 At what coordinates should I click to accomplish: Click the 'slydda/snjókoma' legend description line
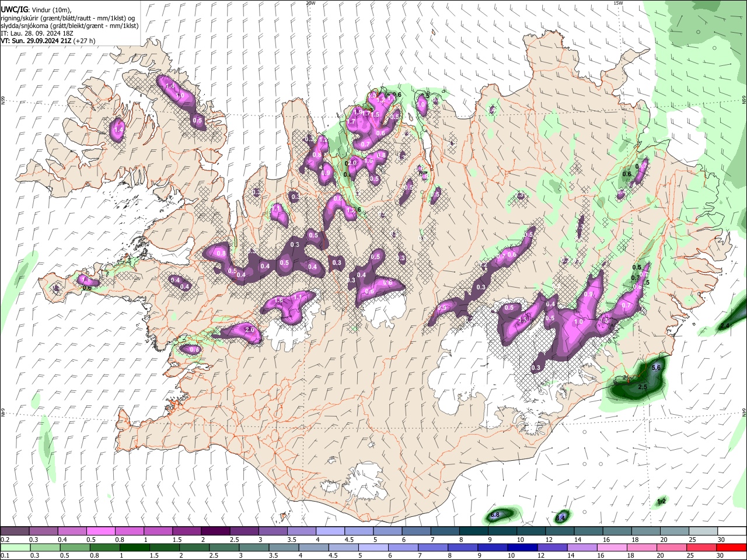click(x=69, y=26)
